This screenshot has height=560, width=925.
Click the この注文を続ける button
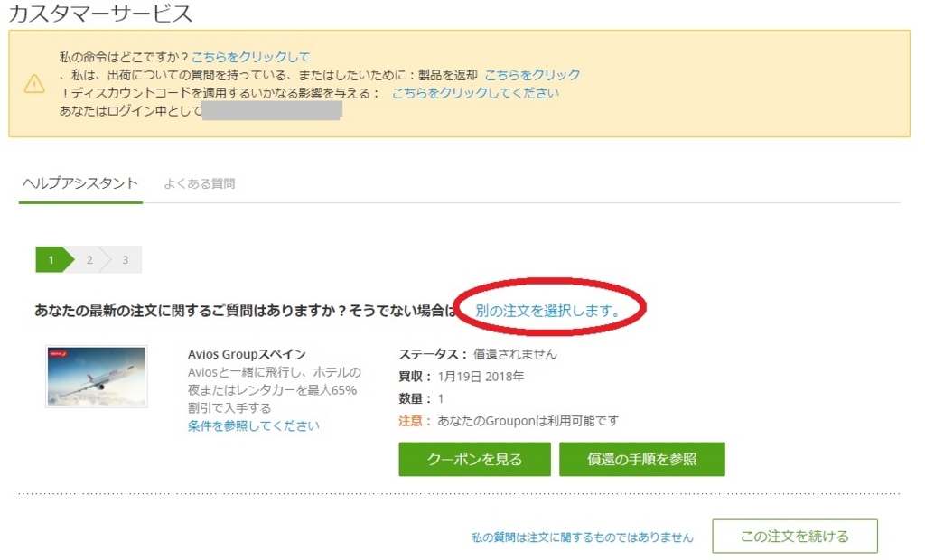[x=795, y=536]
